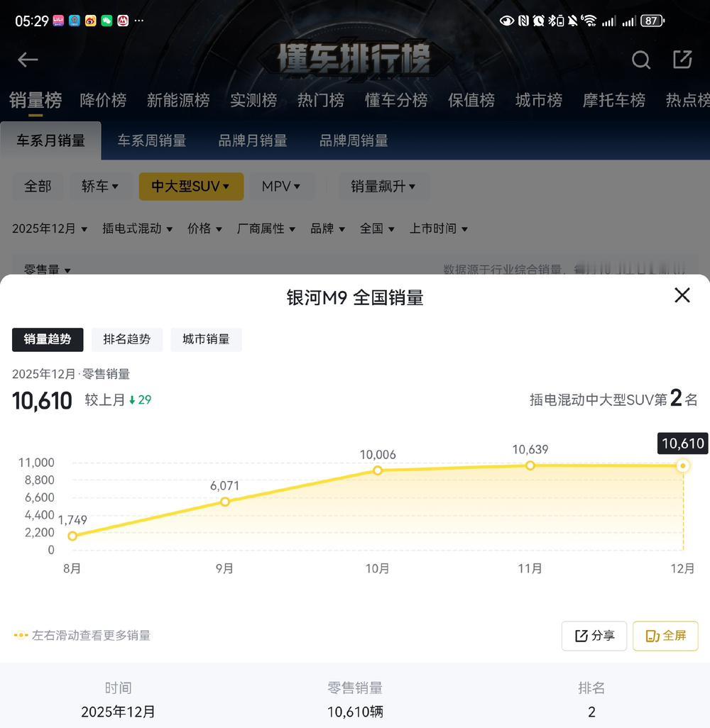Select 车系周销量 sub-tab
The width and height of the screenshot is (710, 728).
click(152, 140)
